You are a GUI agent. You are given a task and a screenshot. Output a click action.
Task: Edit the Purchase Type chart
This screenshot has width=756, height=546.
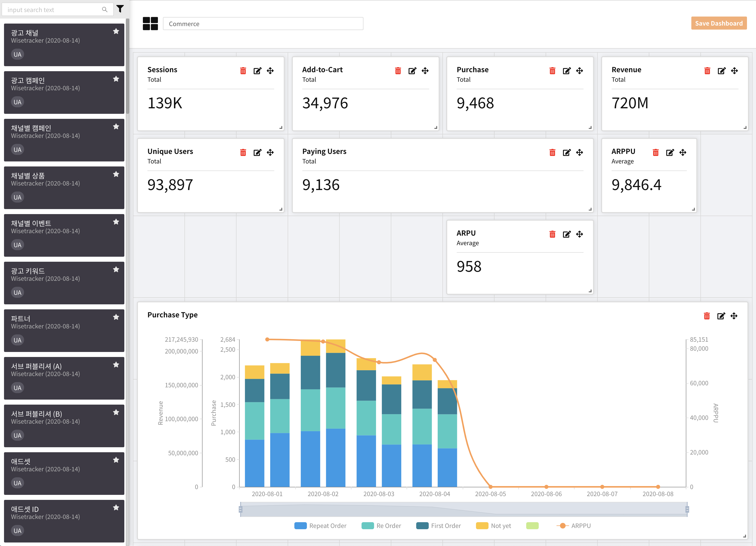click(x=721, y=316)
